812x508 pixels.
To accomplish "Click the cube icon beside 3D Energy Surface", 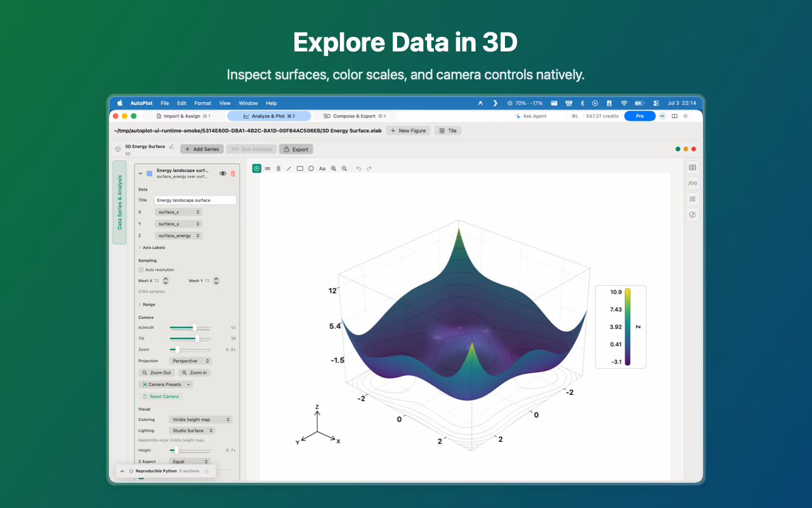I will coord(118,149).
